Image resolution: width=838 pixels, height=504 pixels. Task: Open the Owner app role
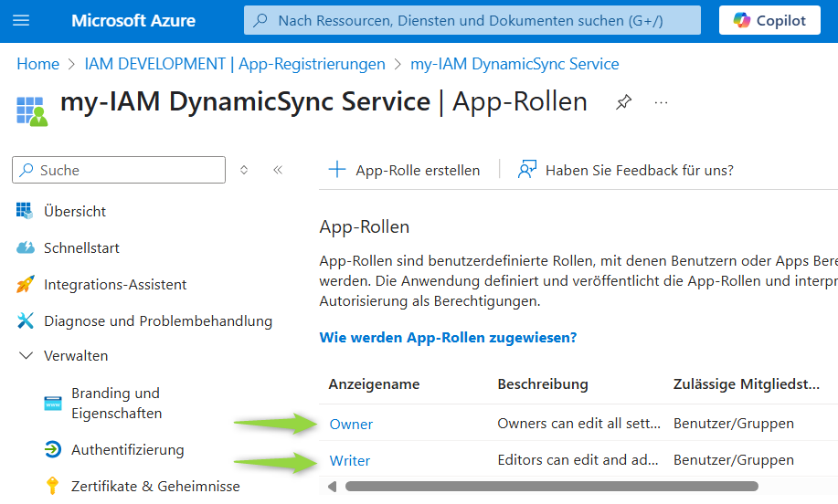(x=351, y=424)
